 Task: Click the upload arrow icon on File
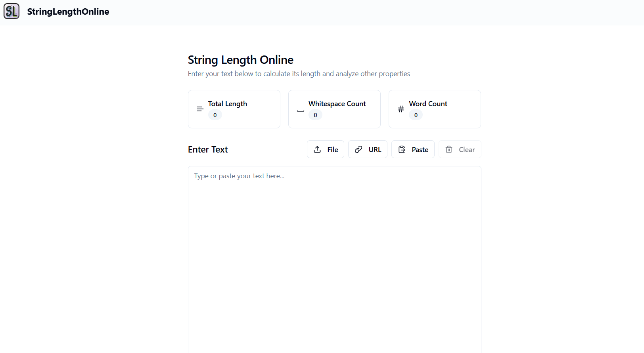[x=317, y=149]
